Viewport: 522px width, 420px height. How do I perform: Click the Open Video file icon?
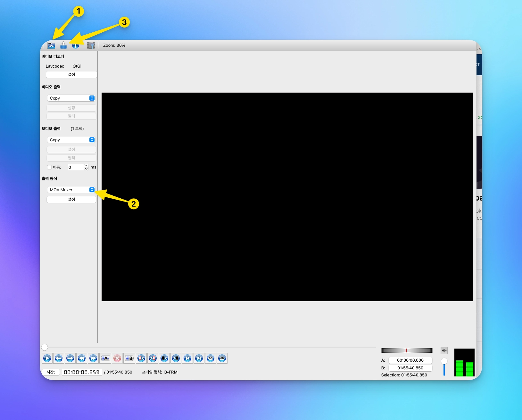pos(51,45)
